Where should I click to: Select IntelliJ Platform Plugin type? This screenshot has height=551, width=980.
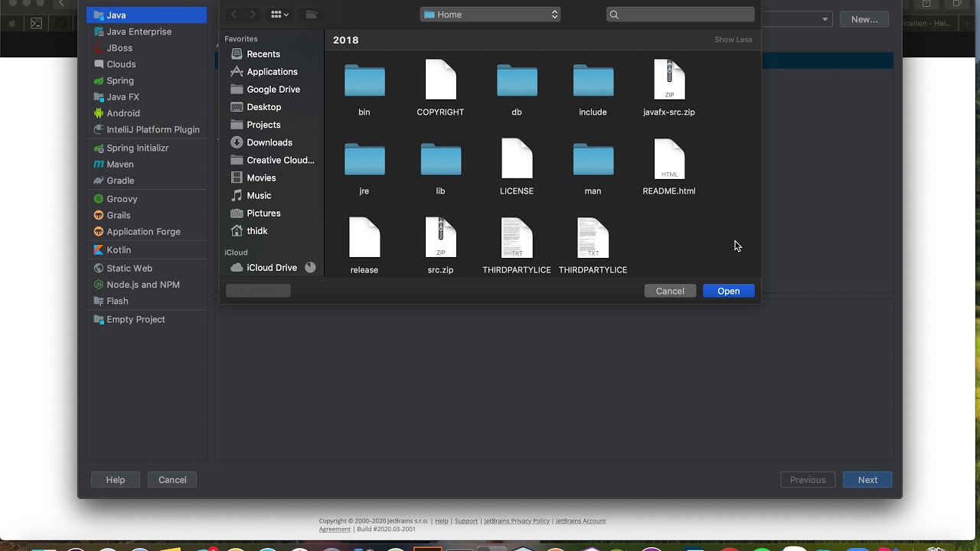click(146, 129)
